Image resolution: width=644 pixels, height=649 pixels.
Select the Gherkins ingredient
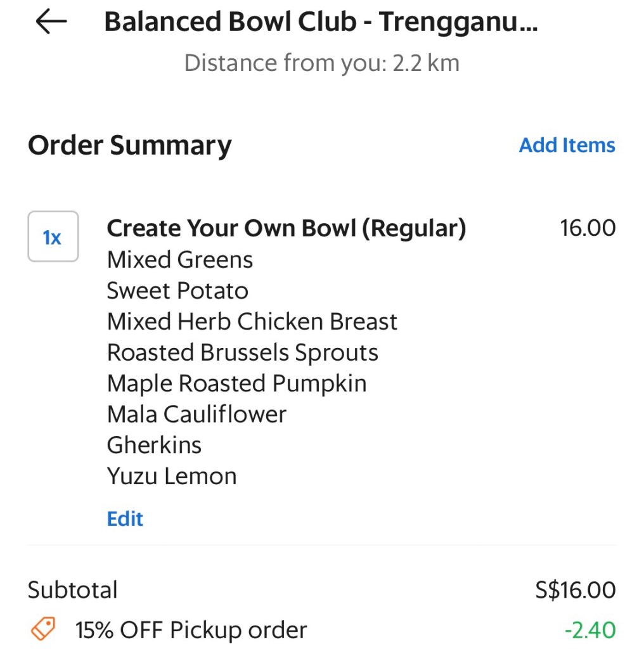pyautogui.click(x=154, y=446)
